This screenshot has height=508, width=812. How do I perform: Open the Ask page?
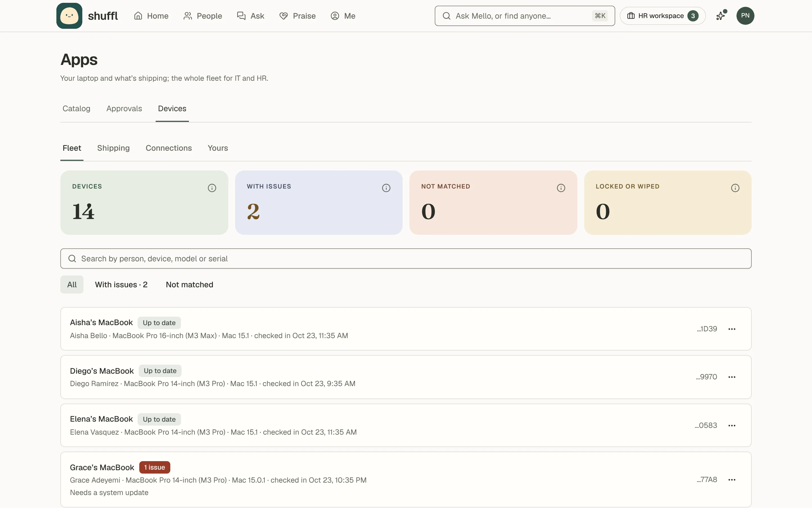coord(251,16)
